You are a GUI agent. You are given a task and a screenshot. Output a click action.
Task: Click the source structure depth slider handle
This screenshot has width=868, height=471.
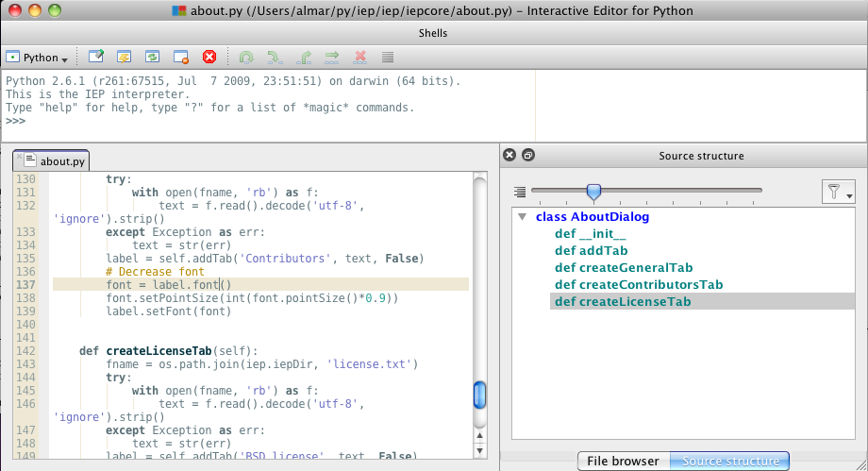coord(593,192)
